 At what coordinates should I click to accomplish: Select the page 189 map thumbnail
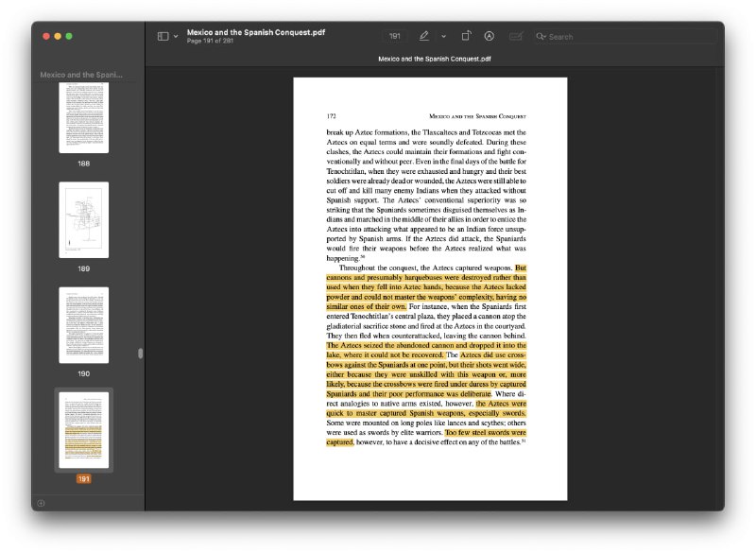(84, 219)
